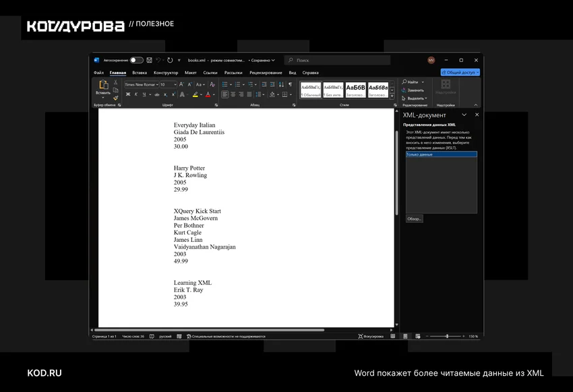This screenshot has height=392, width=573.
Task: Click the increase font size icon
Action: 181,84
